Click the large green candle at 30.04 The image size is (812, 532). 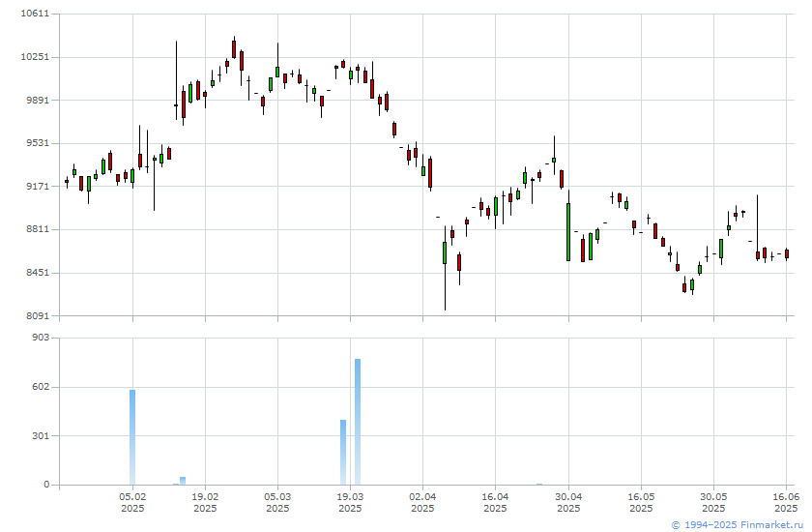pyautogui.click(x=568, y=232)
